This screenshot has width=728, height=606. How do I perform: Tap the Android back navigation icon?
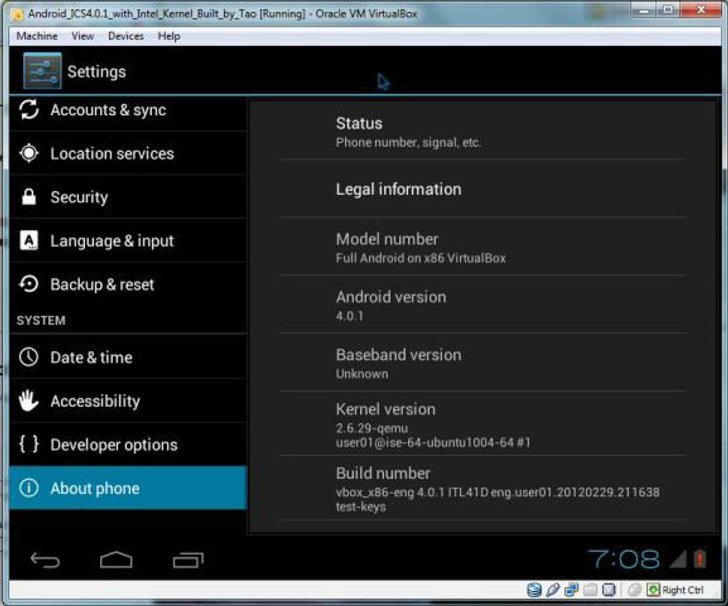[x=45, y=560]
